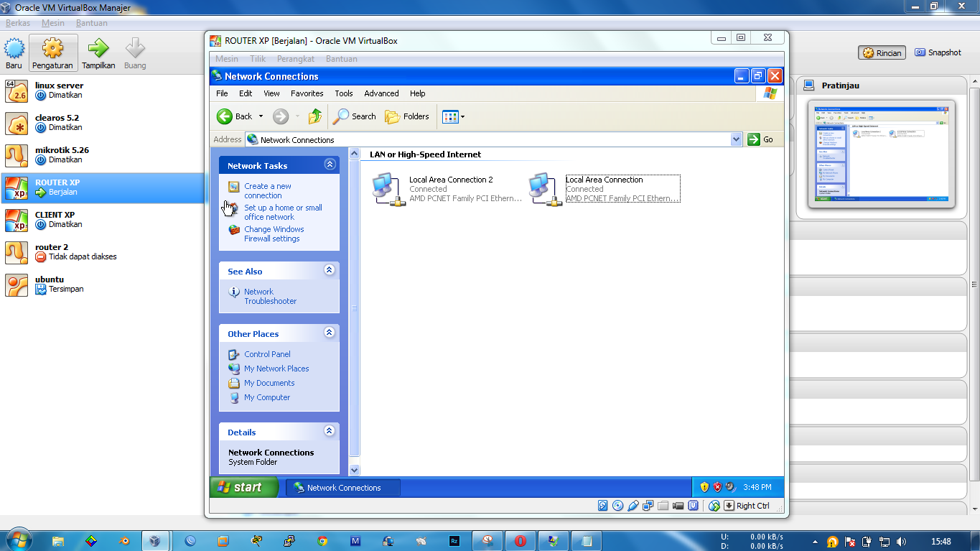
Task: Click Create a new connection link
Action: (x=267, y=190)
